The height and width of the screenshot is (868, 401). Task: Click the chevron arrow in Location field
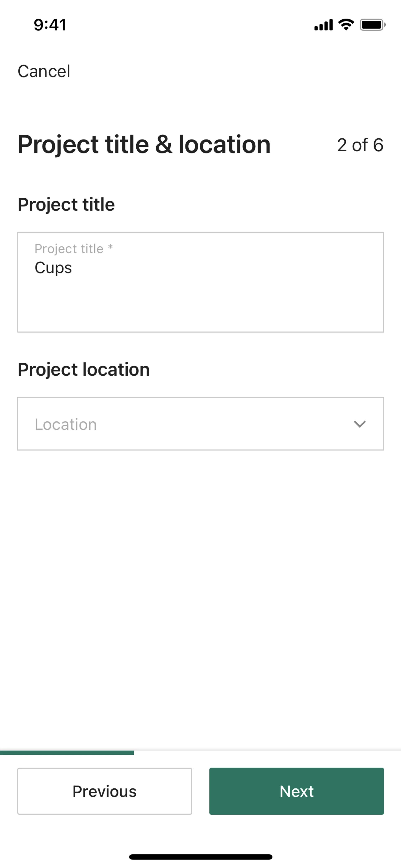click(360, 424)
